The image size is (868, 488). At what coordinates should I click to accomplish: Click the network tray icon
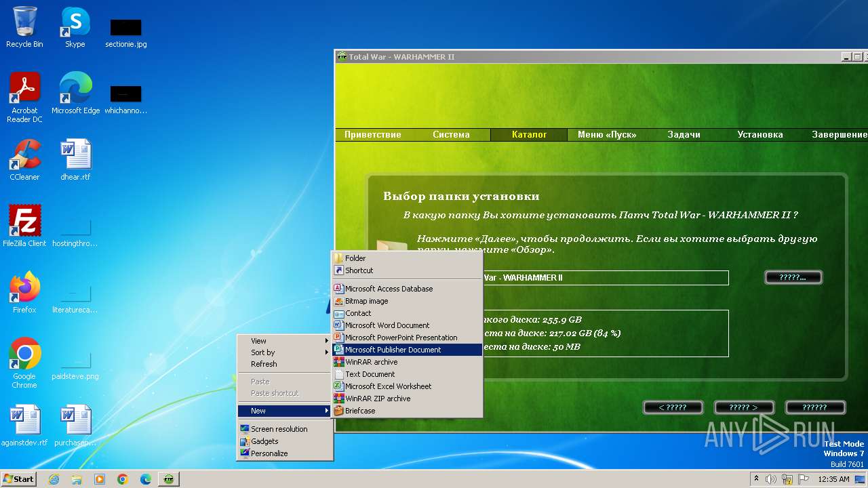[787, 479]
